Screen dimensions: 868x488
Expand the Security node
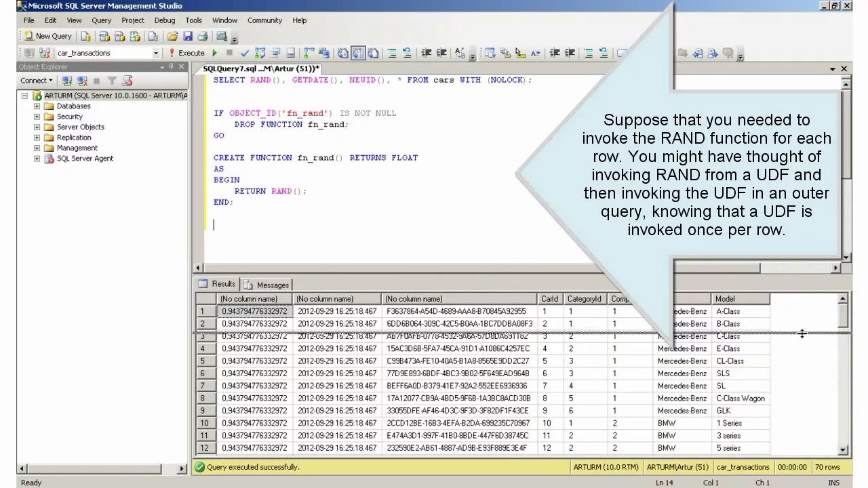pos(37,117)
